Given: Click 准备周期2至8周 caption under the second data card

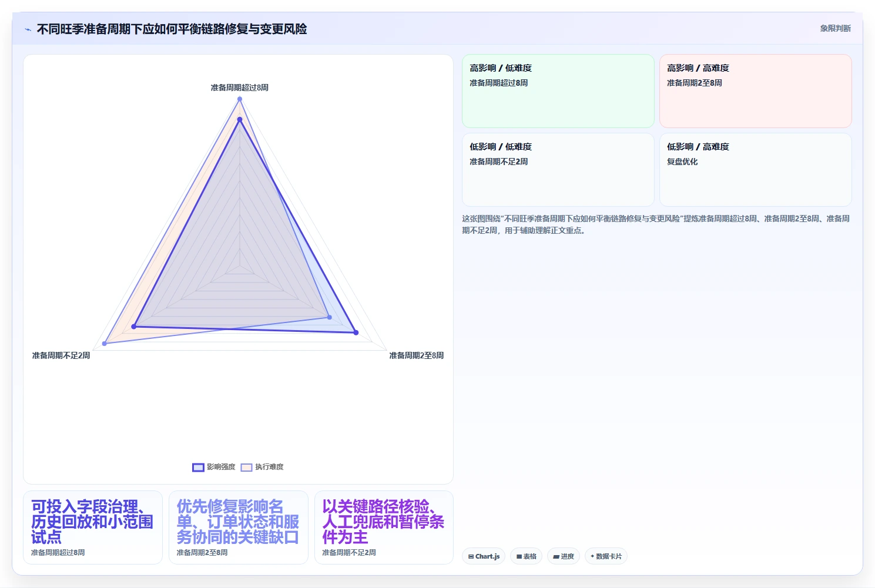Looking at the screenshot, I should pyautogui.click(x=202, y=553).
